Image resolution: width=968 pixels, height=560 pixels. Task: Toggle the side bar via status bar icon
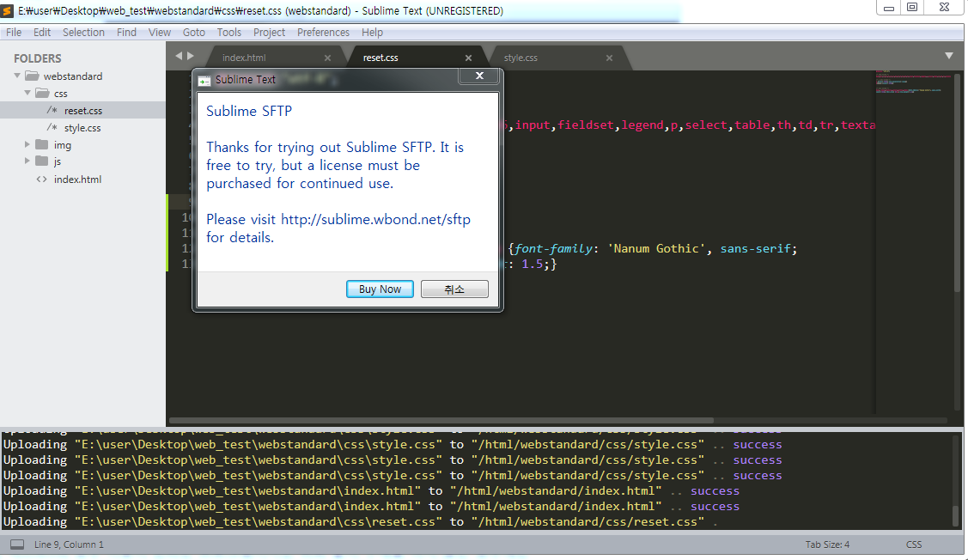tap(17, 544)
